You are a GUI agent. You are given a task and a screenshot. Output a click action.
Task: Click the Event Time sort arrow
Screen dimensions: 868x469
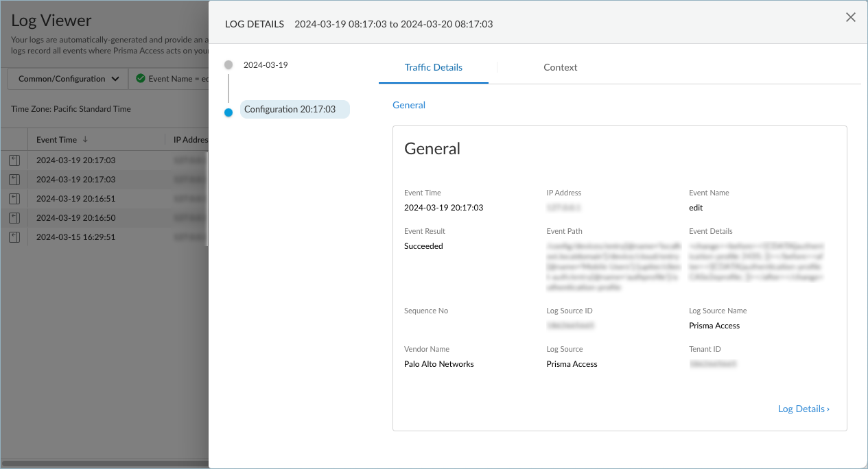click(x=85, y=139)
